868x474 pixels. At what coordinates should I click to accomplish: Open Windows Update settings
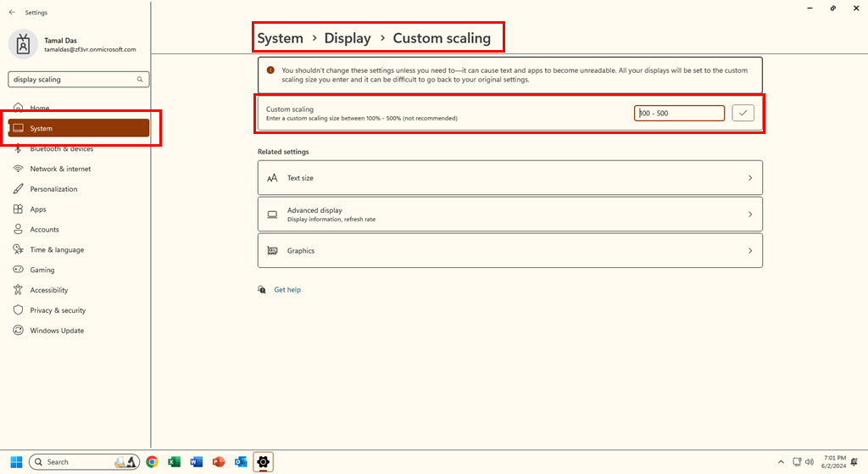pyautogui.click(x=79, y=331)
